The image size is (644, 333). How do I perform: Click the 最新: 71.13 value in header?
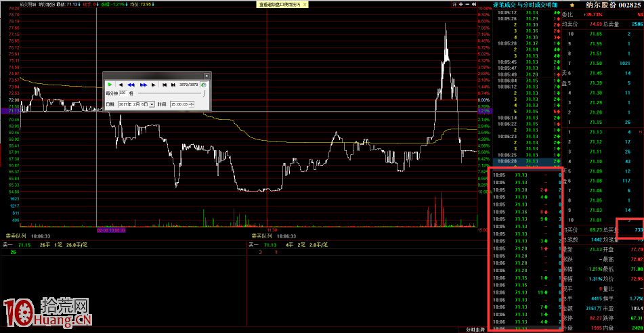point(68,5)
